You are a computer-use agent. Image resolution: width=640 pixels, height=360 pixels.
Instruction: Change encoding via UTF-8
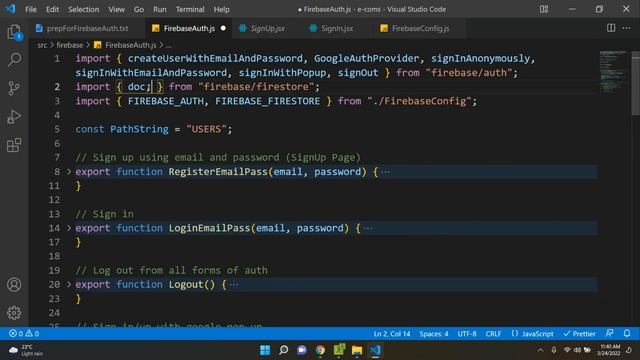point(467,333)
